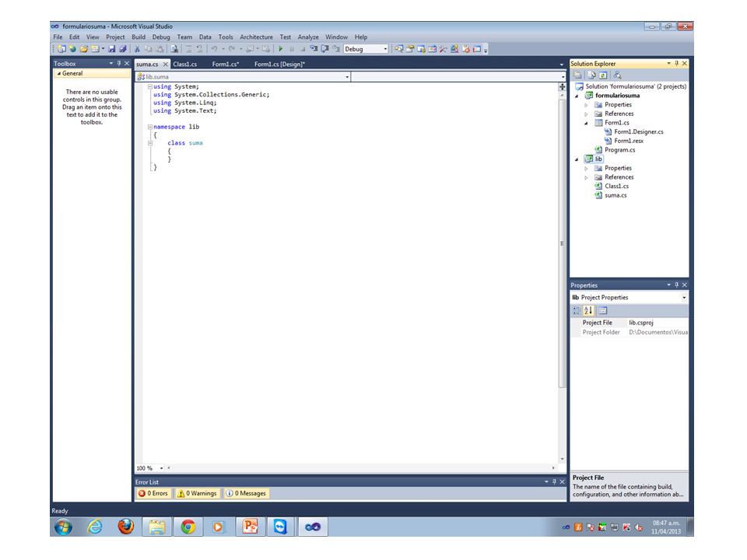
Task: Collapse the formulariosuma project node
Action: 577,96
